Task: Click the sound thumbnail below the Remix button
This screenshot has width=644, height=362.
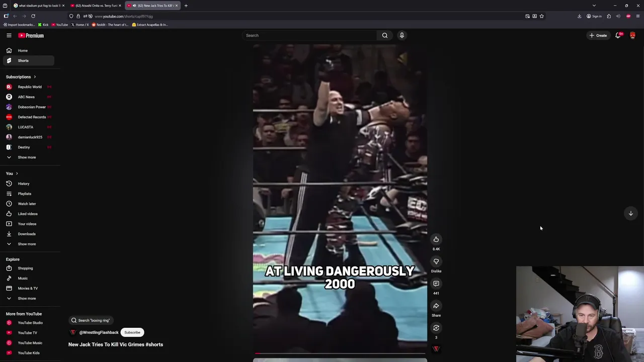Action: 436,348
